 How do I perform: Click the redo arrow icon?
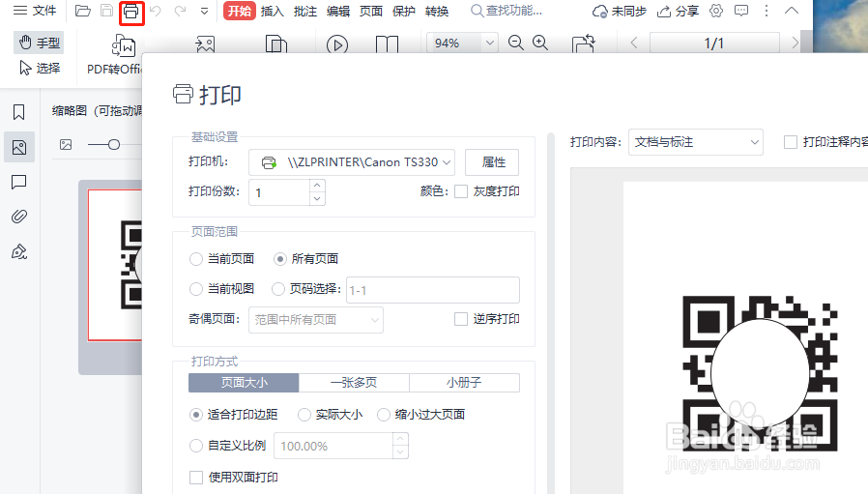[181, 11]
